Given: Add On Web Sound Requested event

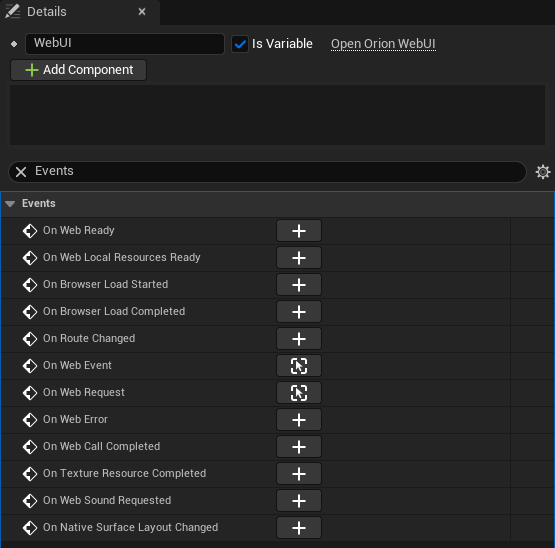Looking at the screenshot, I should point(299,501).
